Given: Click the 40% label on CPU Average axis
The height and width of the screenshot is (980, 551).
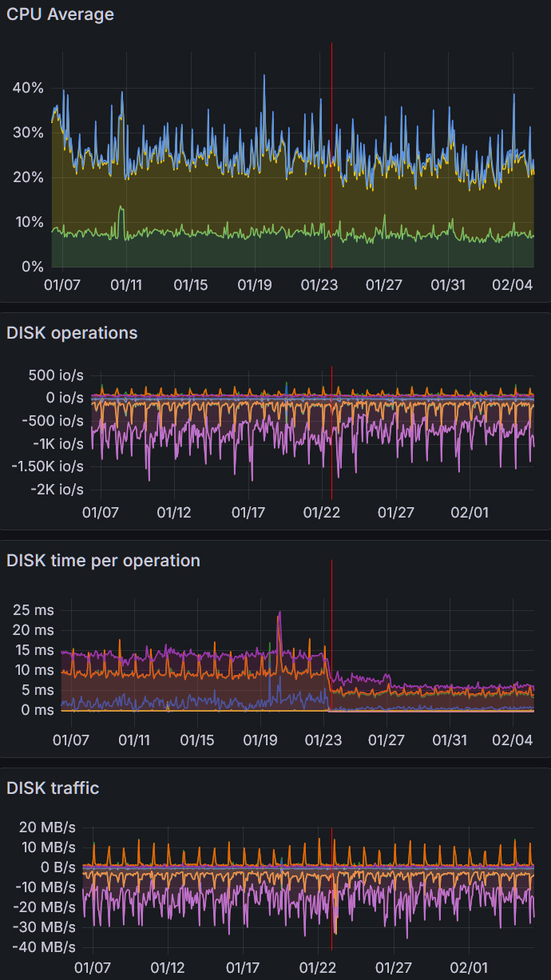Looking at the screenshot, I should click(27, 88).
